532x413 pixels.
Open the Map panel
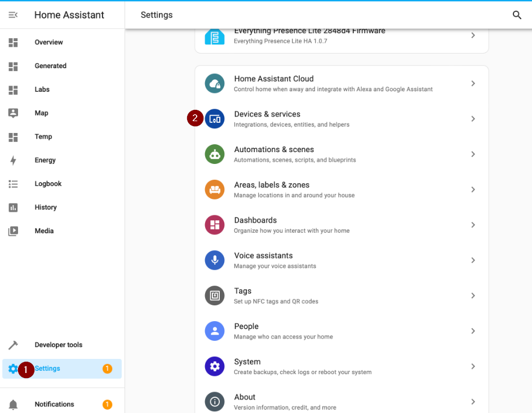[41, 113]
